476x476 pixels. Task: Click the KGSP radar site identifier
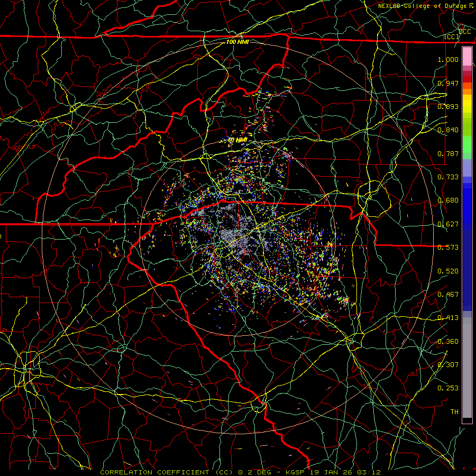point(296,472)
